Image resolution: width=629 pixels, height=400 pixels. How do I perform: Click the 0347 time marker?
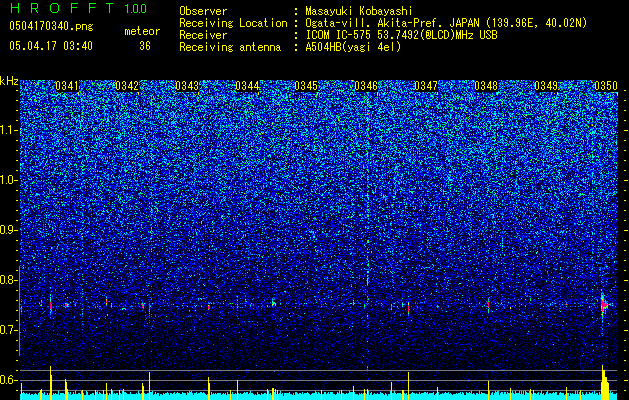coord(426,86)
